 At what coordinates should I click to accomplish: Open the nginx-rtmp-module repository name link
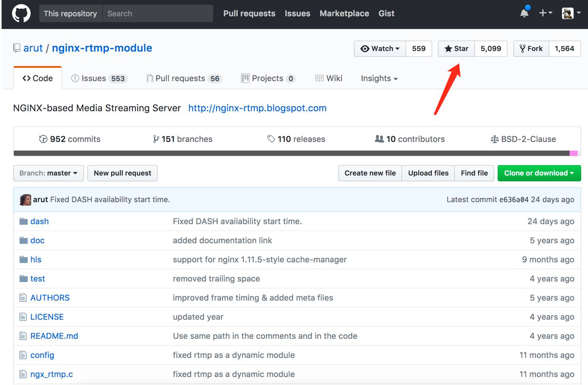(102, 48)
